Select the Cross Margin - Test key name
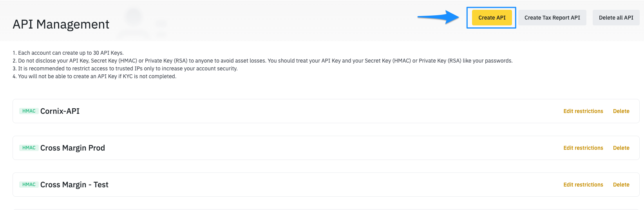Screen dimensions: 644x210 [x=74, y=185]
